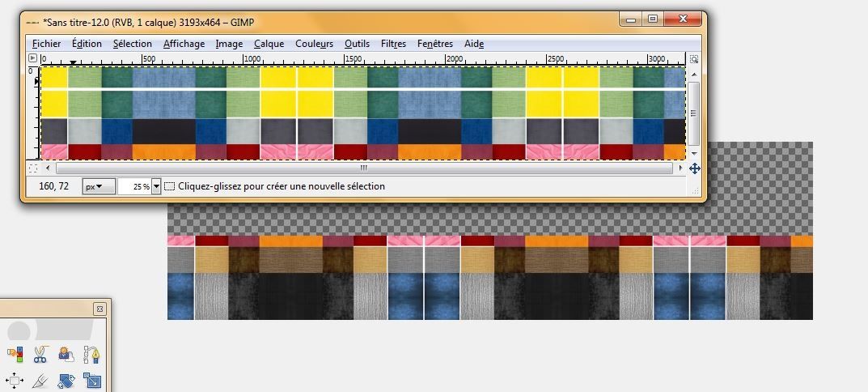Click the vertical scrollbar down arrow
Image resolution: width=868 pixels, height=392 pixels.
(x=694, y=154)
